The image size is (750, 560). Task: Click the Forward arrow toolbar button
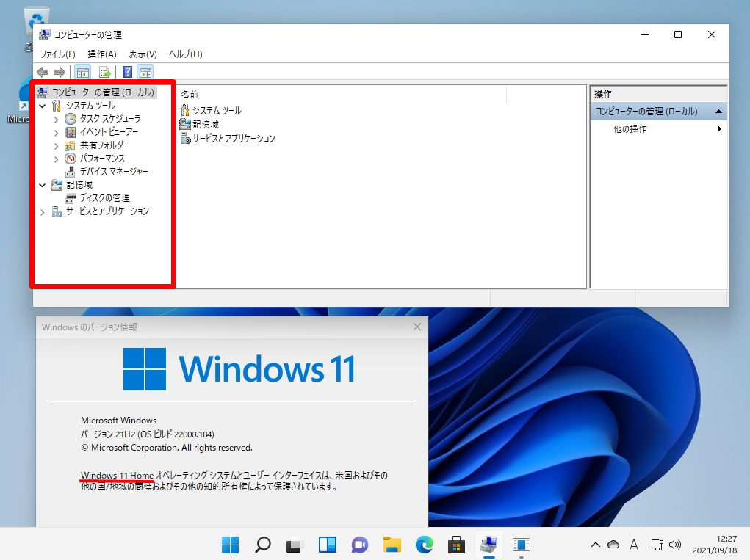click(x=60, y=72)
